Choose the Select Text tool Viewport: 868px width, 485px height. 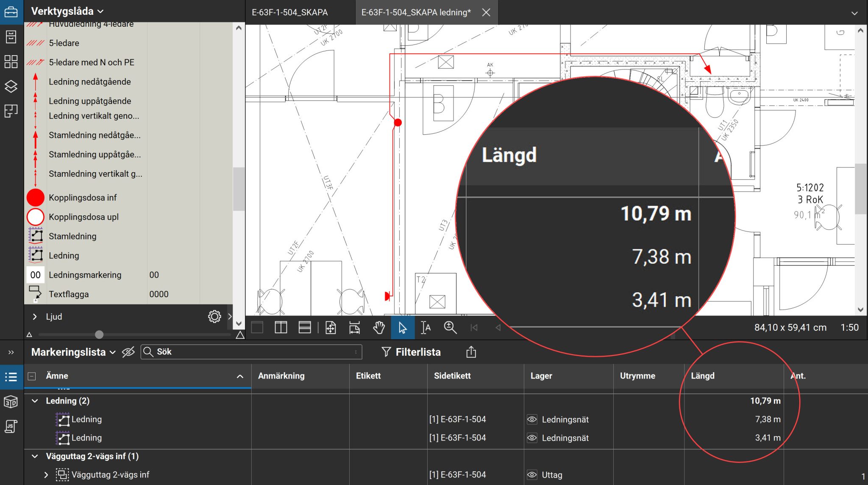coord(426,327)
